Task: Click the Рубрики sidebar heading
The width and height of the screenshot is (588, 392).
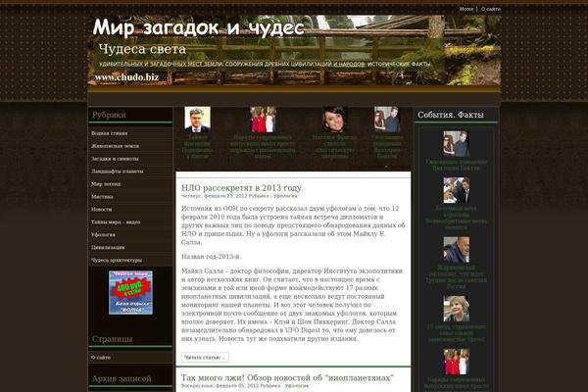Action: click(x=109, y=115)
